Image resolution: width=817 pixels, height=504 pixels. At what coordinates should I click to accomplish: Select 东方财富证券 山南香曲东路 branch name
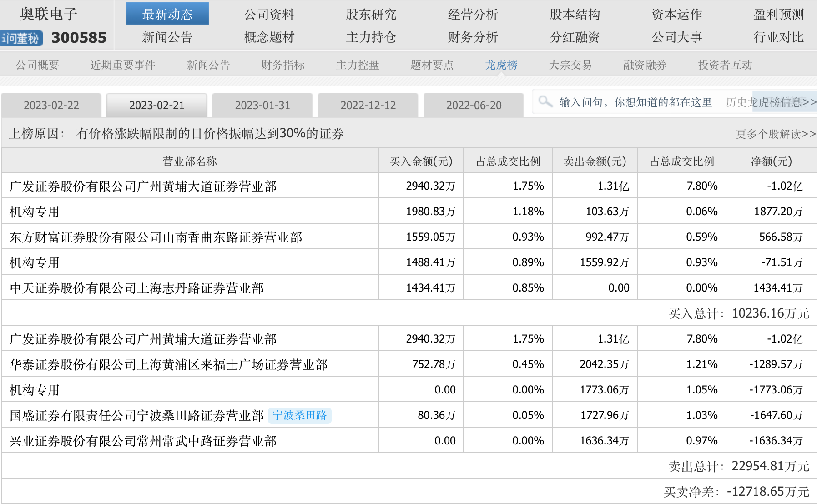(156, 237)
